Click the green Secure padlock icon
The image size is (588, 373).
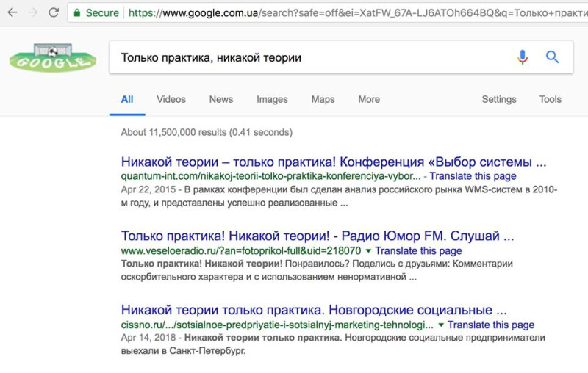pyautogui.click(x=77, y=13)
